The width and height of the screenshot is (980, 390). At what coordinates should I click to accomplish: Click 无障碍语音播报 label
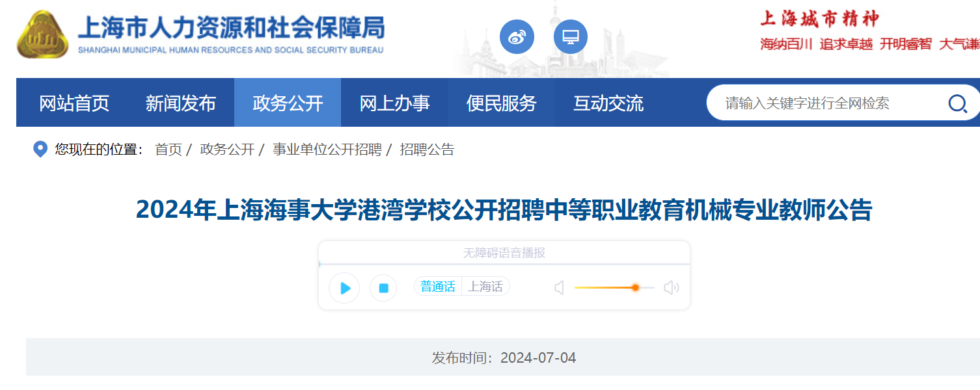(504, 253)
